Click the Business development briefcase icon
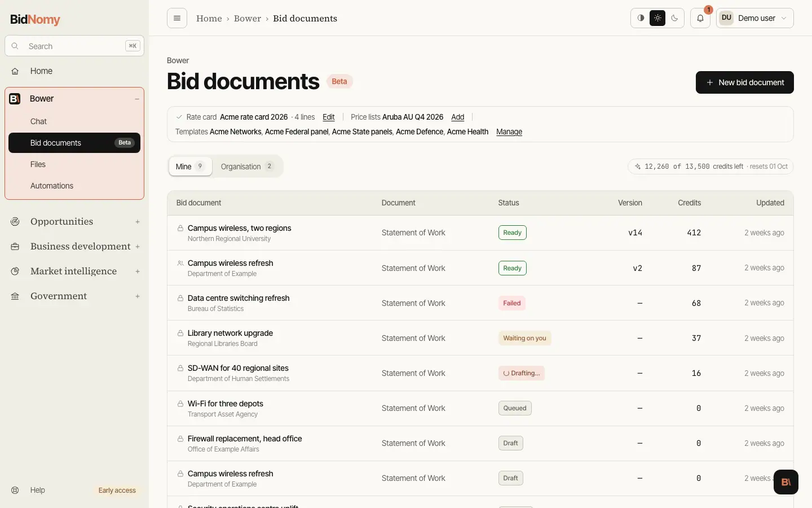This screenshot has width=812, height=508. pyautogui.click(x=15, y=247)
